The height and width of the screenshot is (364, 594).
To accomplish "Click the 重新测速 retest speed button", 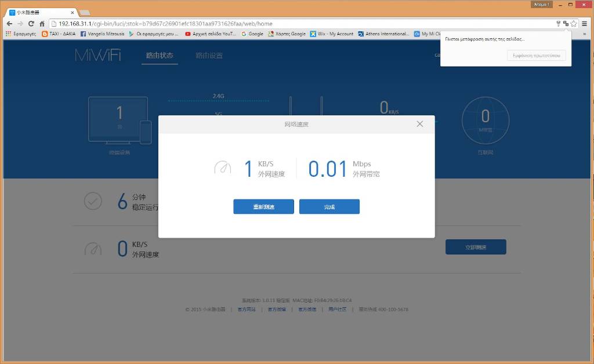I will click(x=263, y=207).
